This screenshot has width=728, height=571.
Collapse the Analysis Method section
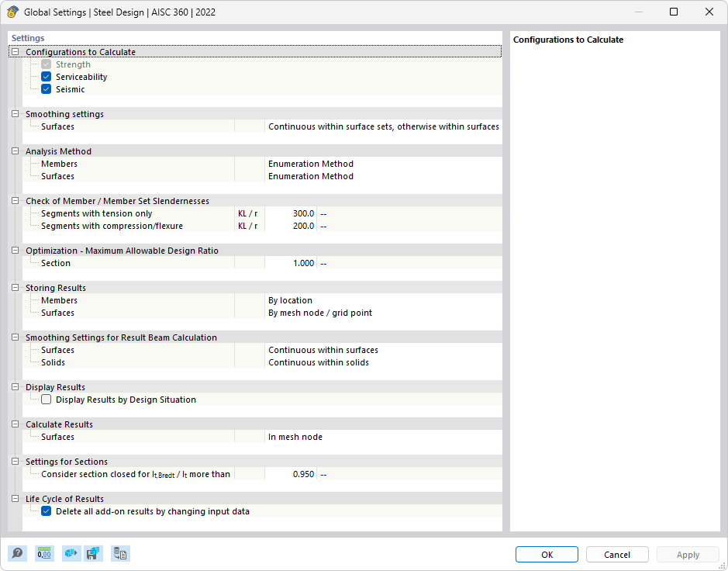[14, 151]
